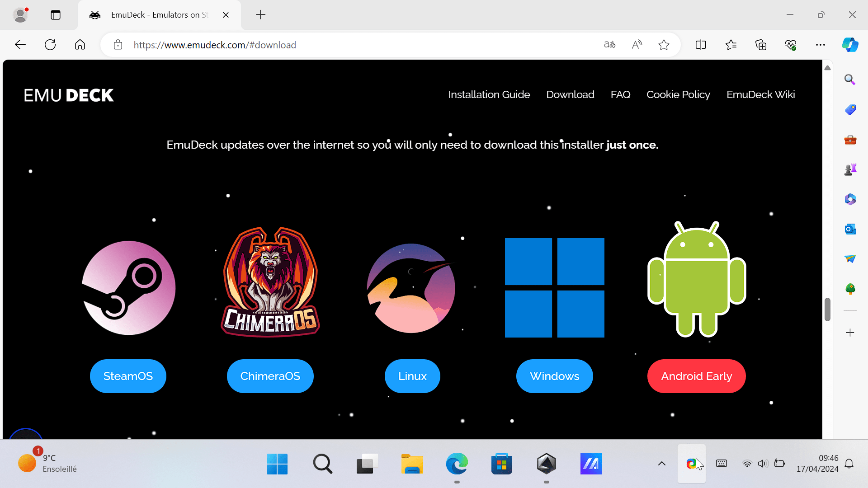Open the weather widget
The image size is (868, 488).
[x=47, y=464]
